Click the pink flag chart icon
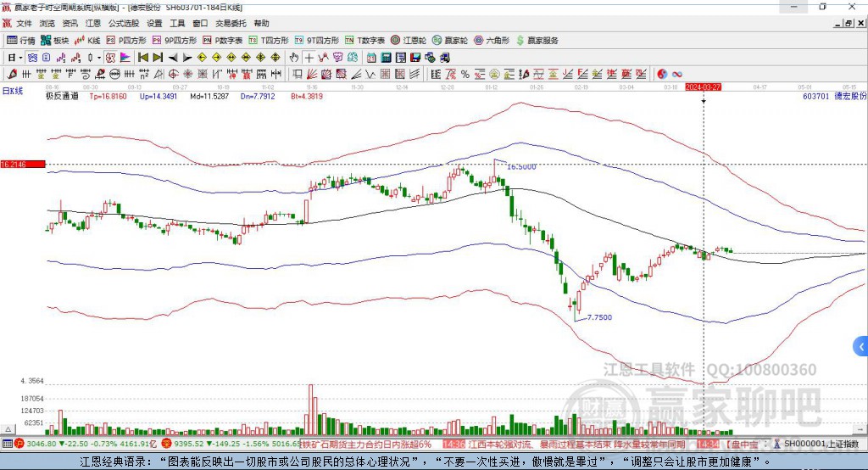Viewport: 868px width, 470px height. [125, 58]
